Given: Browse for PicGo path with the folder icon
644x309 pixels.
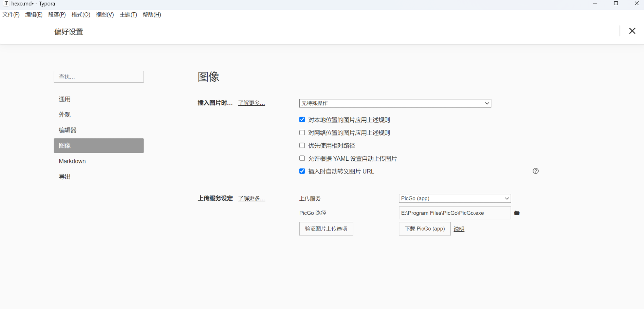Looking at the screenshot, I should coord(517,213).
